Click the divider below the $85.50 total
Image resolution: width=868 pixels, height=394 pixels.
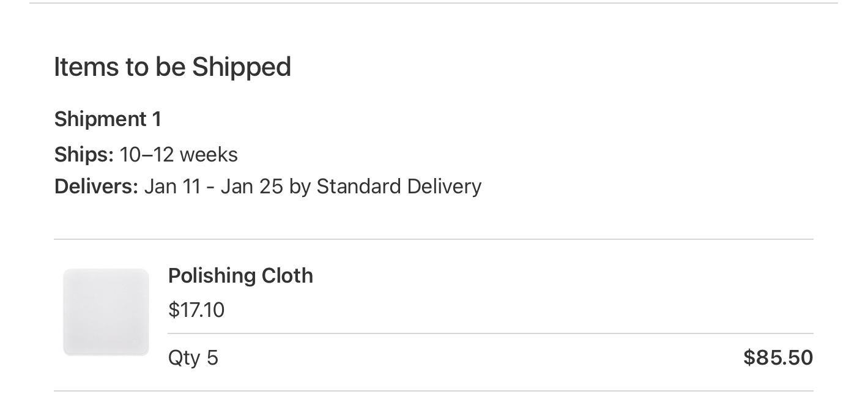point(433,390)
